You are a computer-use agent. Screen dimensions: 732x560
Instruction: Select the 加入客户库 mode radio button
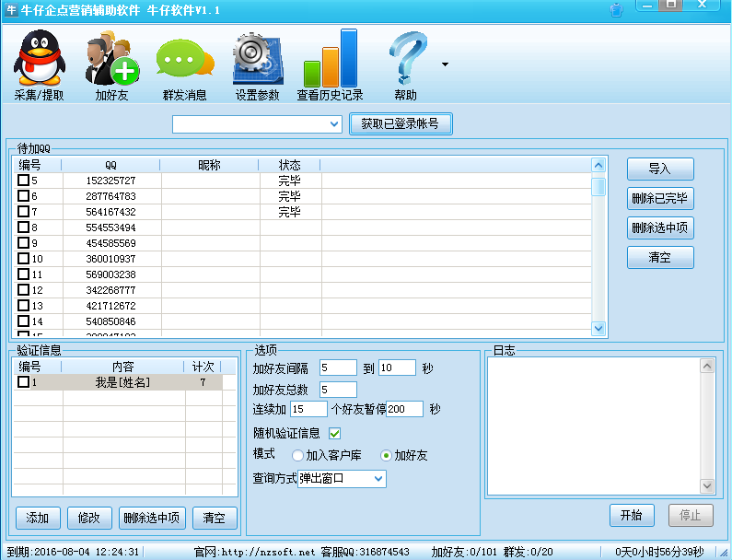click(297, 455)
